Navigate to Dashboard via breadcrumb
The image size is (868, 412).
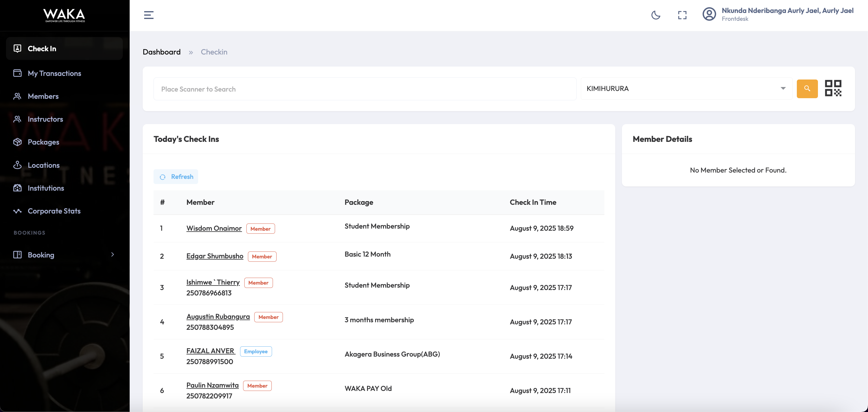pos(161,52)
